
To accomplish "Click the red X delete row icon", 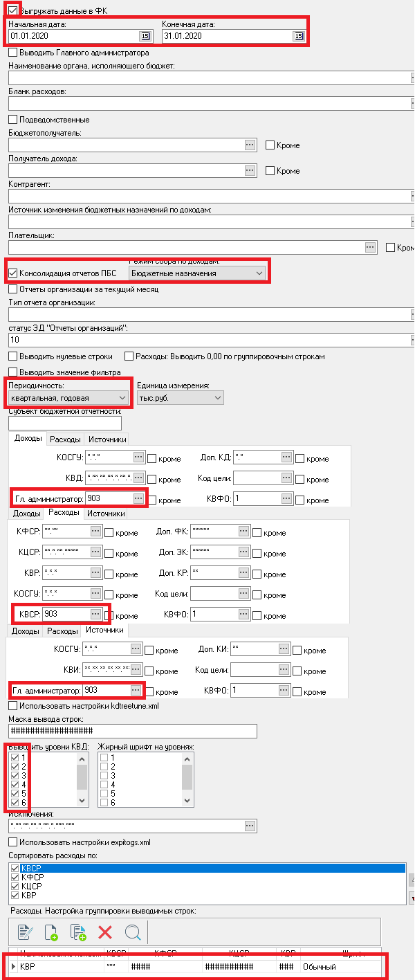I will point(105,932).
